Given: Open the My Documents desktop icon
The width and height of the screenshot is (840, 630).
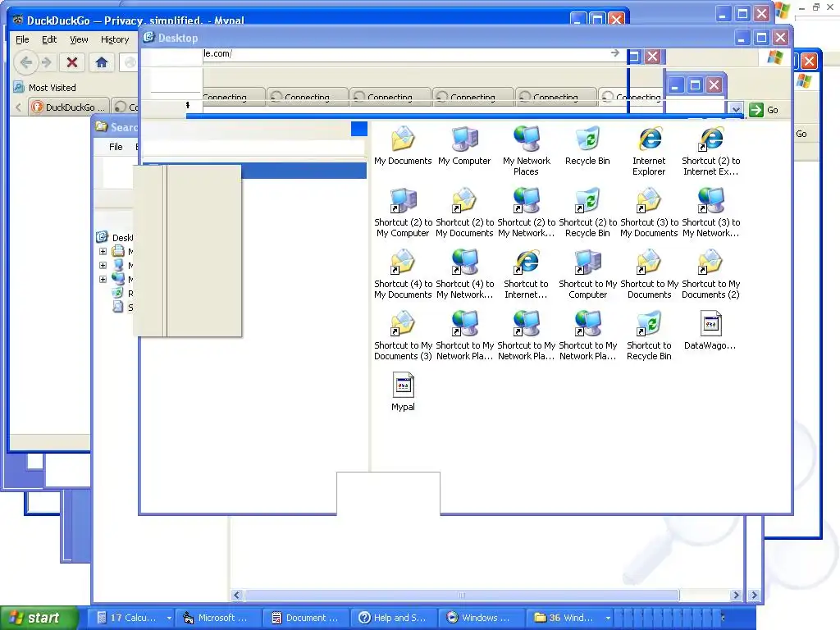Looking at the screenshot, I should click(403, 146).
